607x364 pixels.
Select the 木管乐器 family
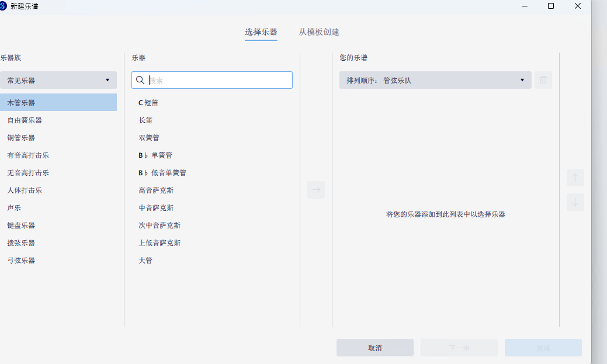(x=58, y=103)
